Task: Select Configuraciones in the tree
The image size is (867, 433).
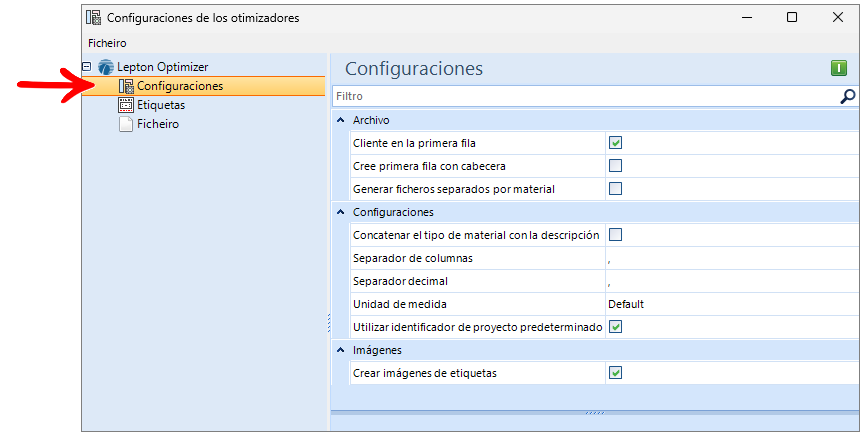Action: (180, 86)
